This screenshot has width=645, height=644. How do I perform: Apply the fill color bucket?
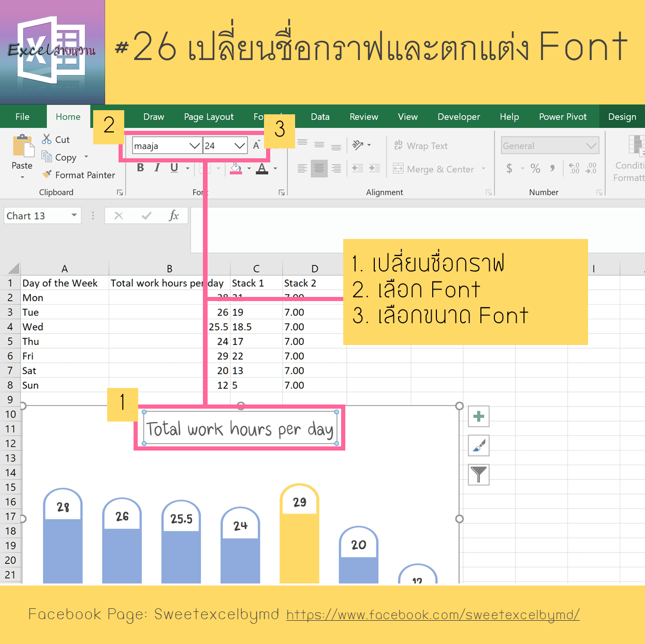click(236, 168)
